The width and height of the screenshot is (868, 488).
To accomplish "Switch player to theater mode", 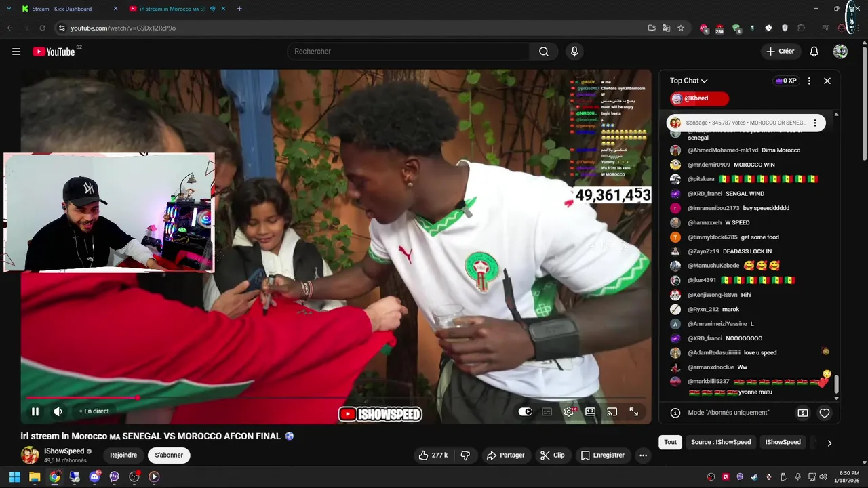I will 591,411.
